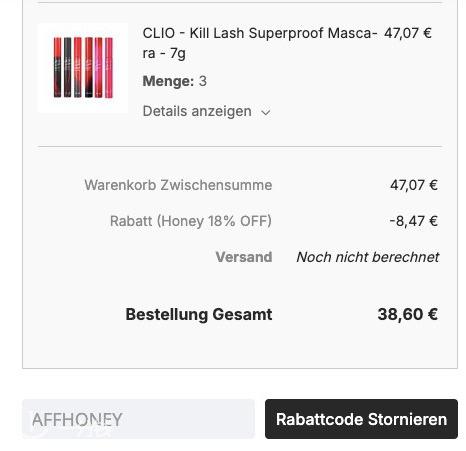The image size is (466, 451).
Task: Click the pink mascara tube in the thumbnail
Action: (109, 68)
